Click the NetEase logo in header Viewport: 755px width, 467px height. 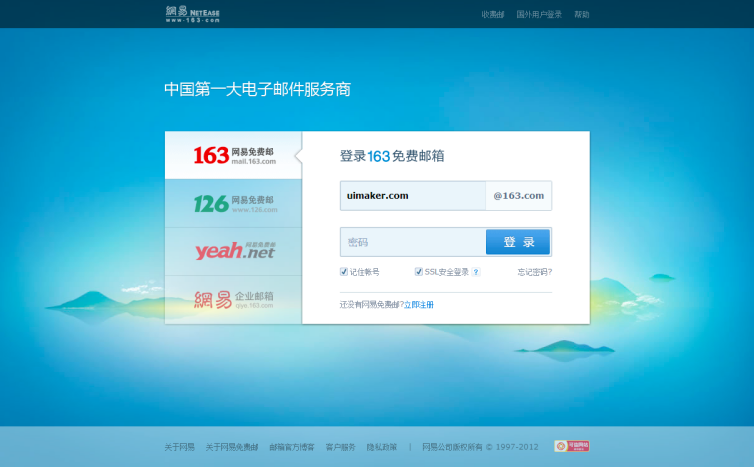click(193, 14)
